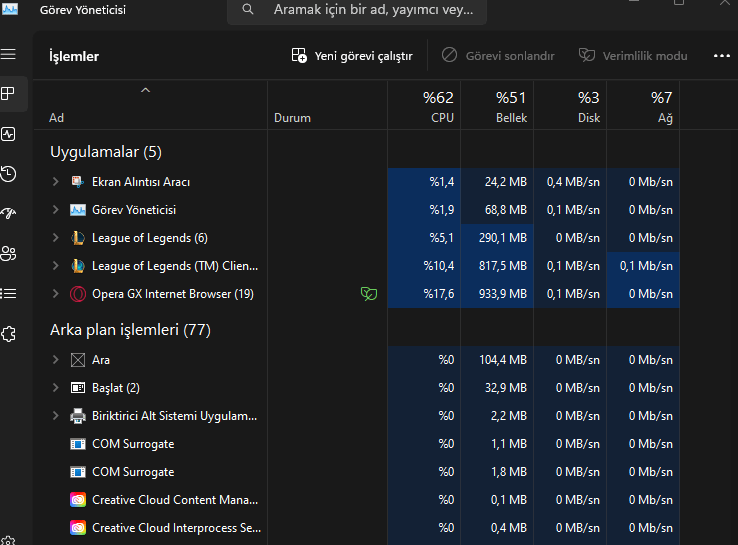Click Yeni görevi çalıştır button
This screenshot has height=545, width=738.
[352, 56]
